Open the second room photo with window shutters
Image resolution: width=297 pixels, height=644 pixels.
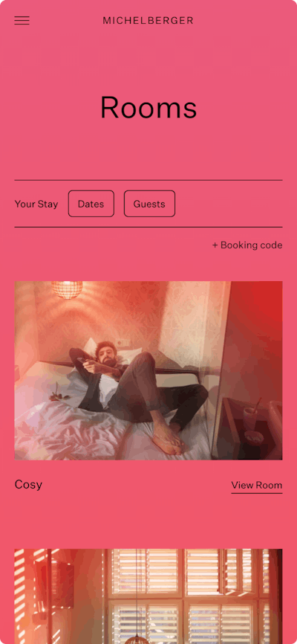coord(148,596)
